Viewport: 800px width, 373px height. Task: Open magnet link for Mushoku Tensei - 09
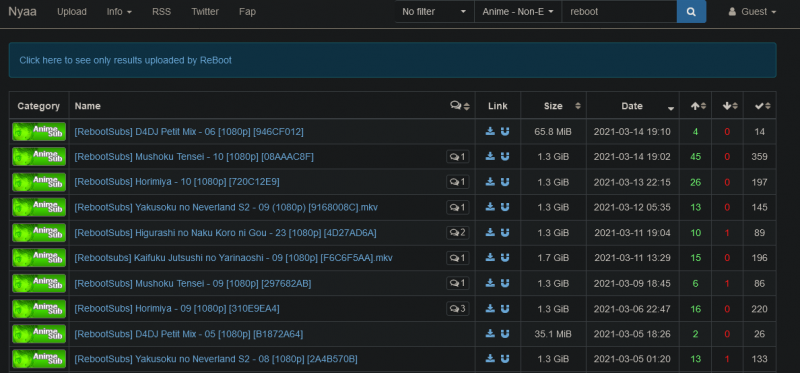[505, 283]
